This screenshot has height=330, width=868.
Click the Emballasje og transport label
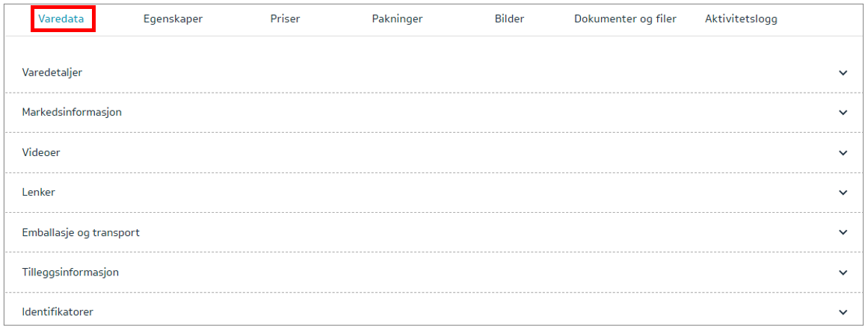tap(81, 233)
